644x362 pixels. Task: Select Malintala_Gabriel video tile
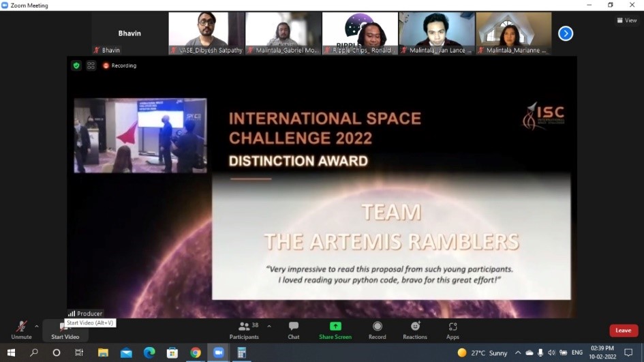[x=283, y=33]
